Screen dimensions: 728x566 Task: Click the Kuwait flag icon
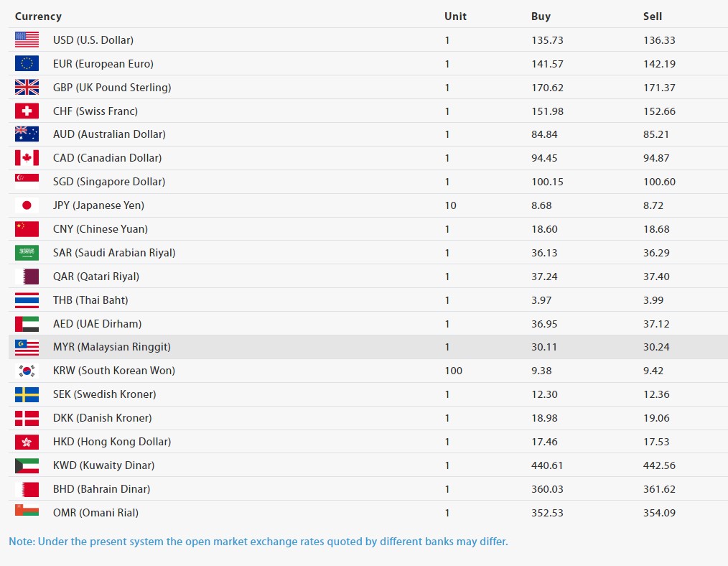(27, 465)
